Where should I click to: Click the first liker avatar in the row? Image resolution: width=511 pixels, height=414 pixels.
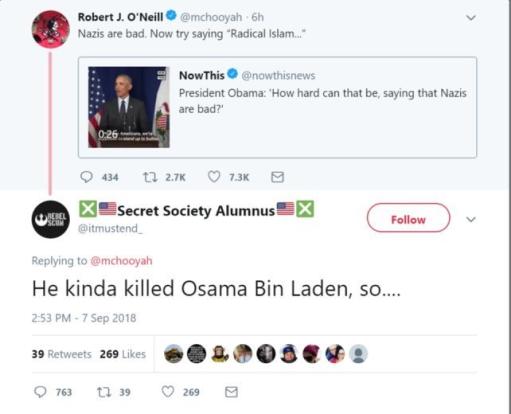pyautogui.click(x=174, y=354)
